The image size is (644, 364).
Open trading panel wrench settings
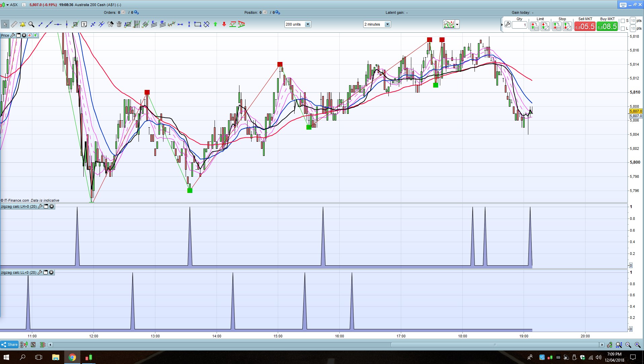(x=507, y=24)
